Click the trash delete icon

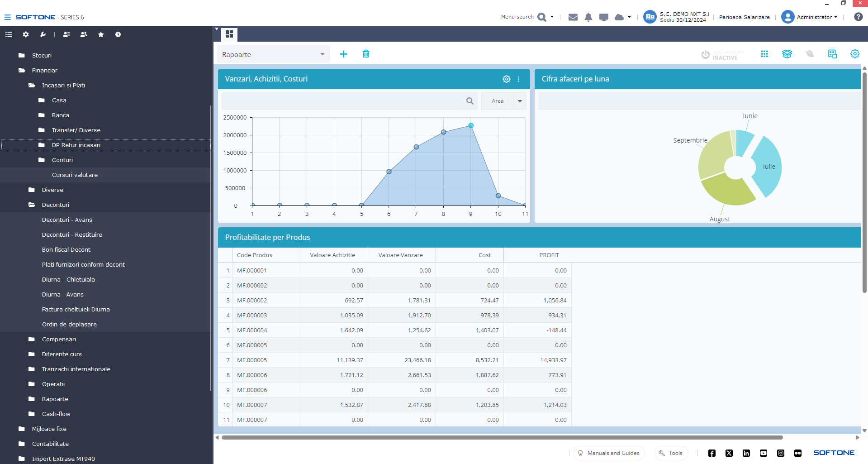point(366,54)
